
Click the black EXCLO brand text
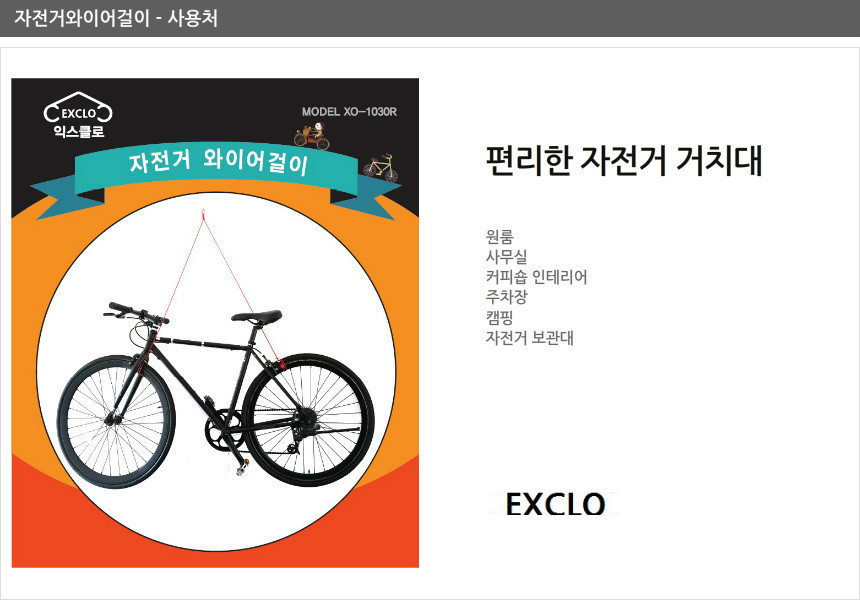[x=555, y=504]
